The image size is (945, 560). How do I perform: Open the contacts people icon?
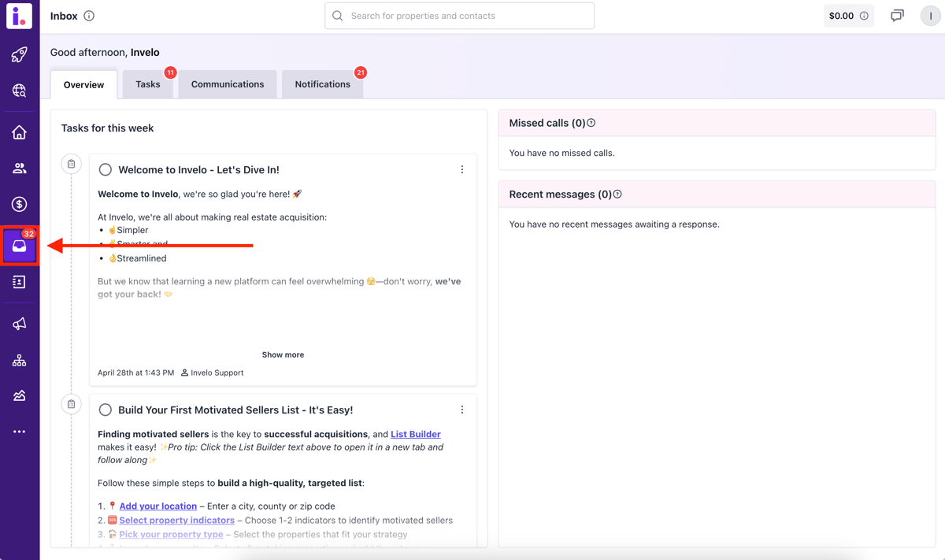click(20, 169)
